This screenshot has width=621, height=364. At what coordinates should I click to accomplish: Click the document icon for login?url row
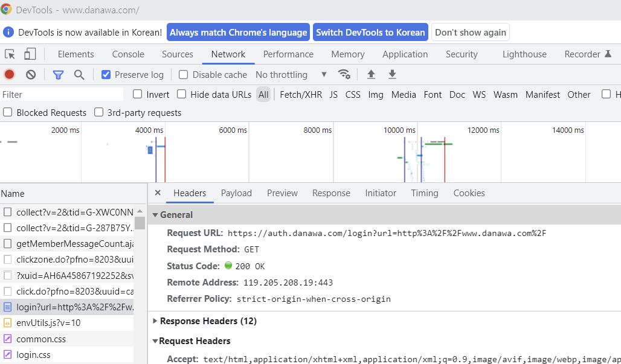(7, 307)
